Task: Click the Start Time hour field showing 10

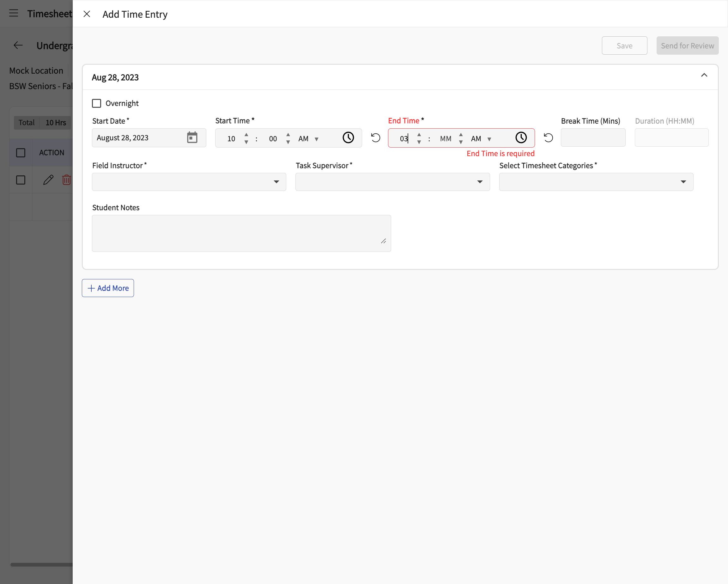Action: [x=231, y=138]
